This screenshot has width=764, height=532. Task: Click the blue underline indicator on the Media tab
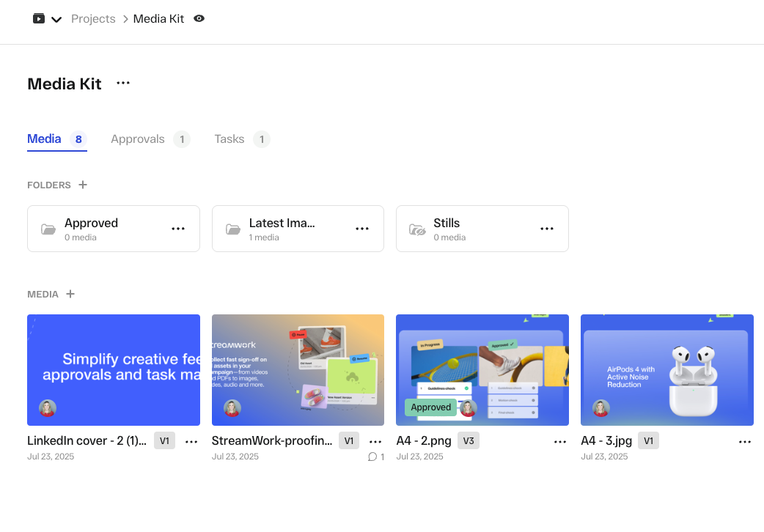(56, 152)
